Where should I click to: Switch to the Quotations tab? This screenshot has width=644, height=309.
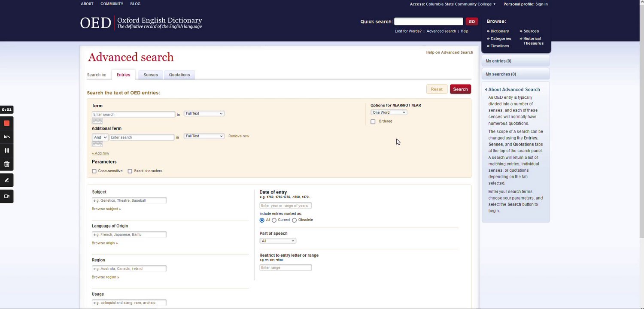pyautogui.click(x=179, y=75)
